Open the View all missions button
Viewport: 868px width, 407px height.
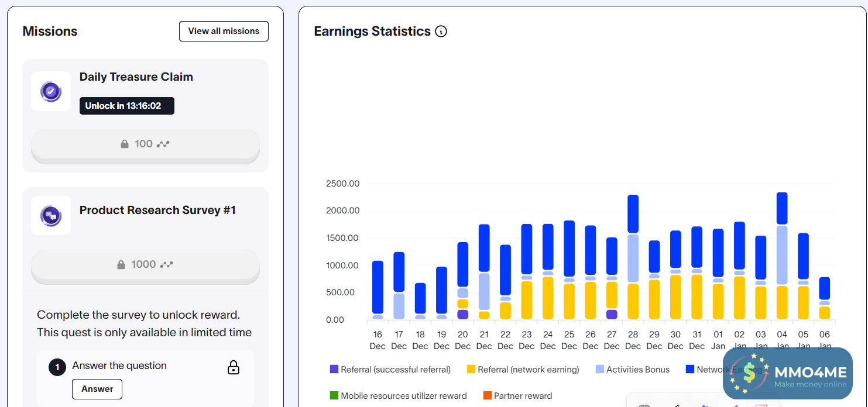[x=224, y=32]
